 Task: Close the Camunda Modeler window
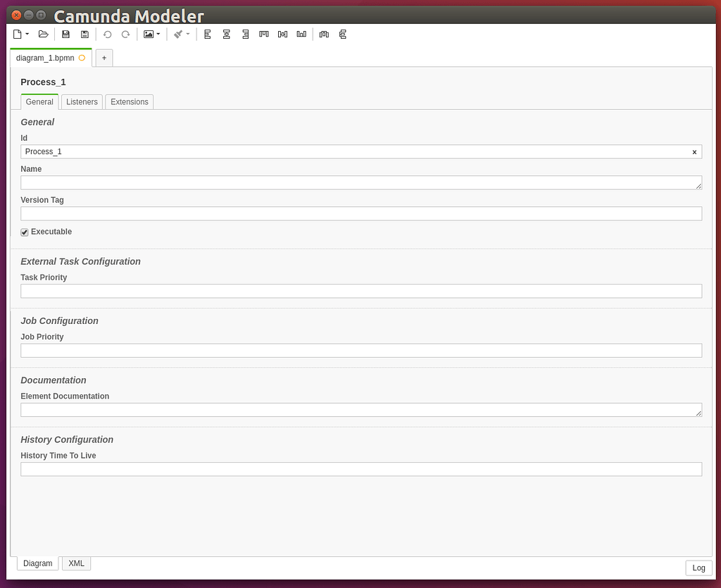tap(16, 15)
